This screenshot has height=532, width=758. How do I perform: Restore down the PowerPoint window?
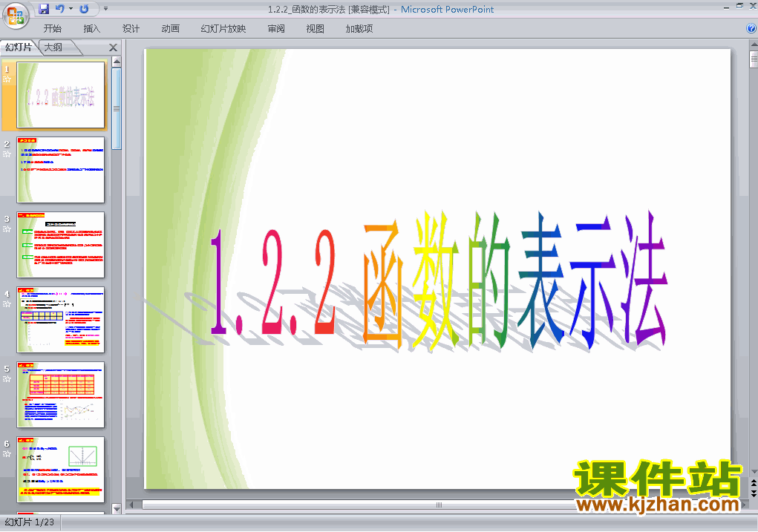(x=739, y=6)
